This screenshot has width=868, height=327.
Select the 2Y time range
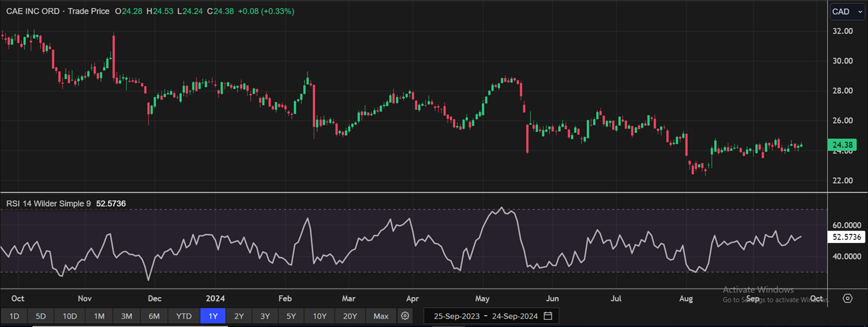tap(239, 316)
